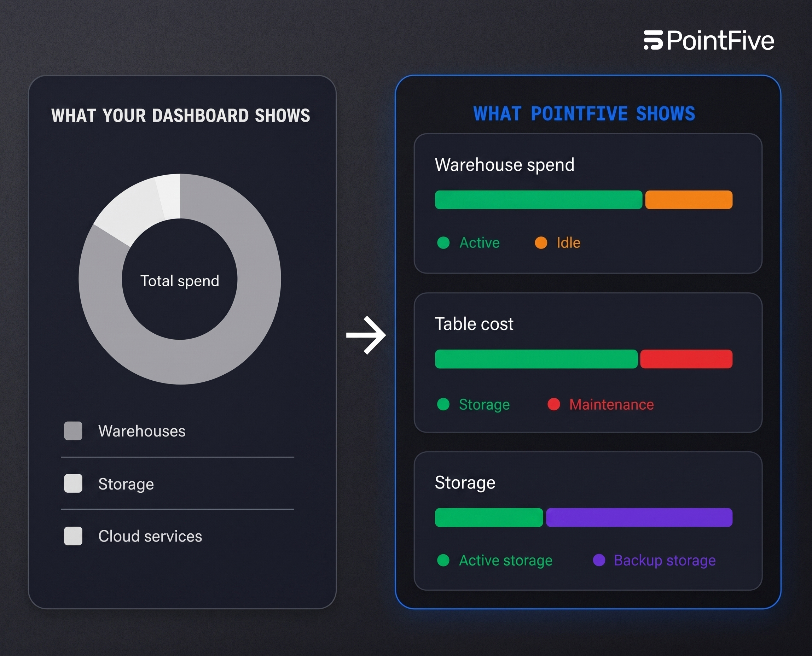Click the orange Idle bar segment
Viewport: 812px width, 656px height.
[689, 200]
